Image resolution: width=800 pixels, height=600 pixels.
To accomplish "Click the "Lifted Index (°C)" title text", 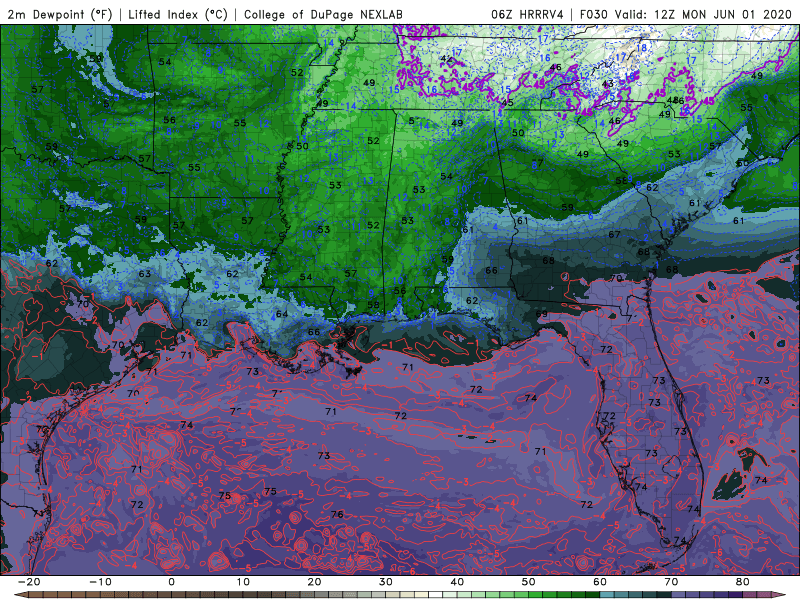I will pyautogui.click(x=178, y=15).
